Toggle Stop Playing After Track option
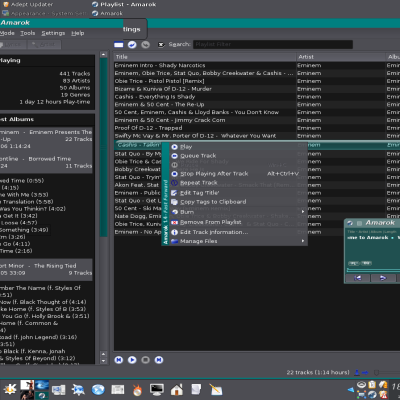 234,174
